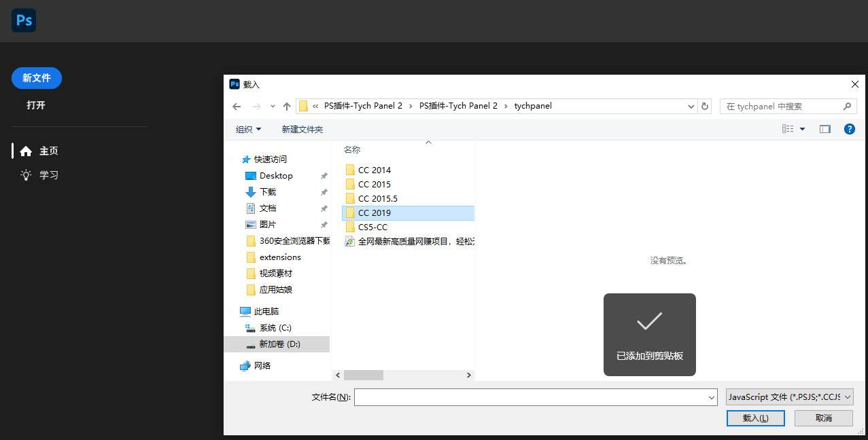Toggle the preview pane icon
This screenshot has width=868, height=440.
[x=825, y=129]
